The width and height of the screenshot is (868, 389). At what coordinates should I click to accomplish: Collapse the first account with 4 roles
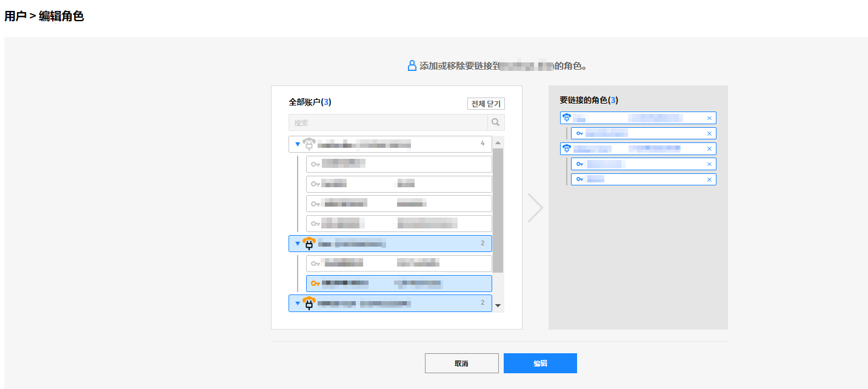[298, 144]
